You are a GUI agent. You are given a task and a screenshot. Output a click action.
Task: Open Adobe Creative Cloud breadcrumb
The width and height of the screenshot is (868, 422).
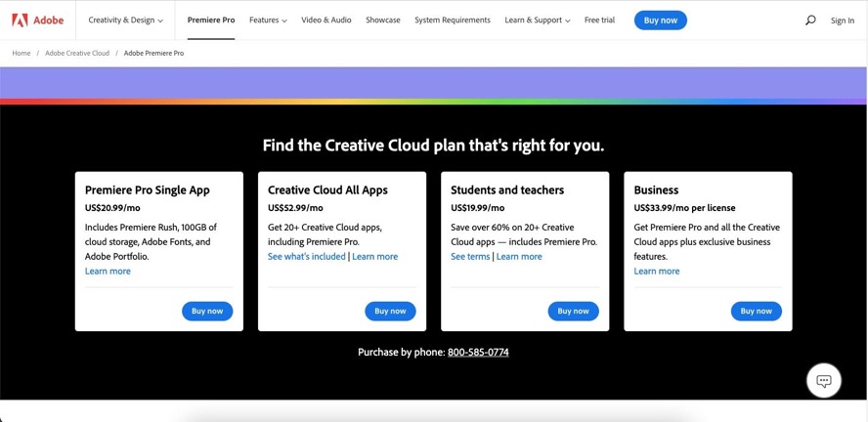pyautogui.click(x=77, y=53)
